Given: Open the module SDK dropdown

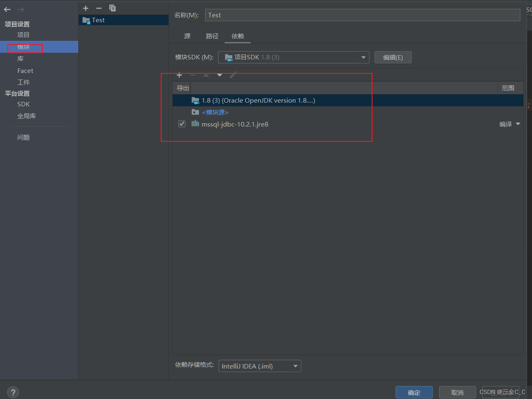Looking at the screenshot, I should click(x=293, y=57).
